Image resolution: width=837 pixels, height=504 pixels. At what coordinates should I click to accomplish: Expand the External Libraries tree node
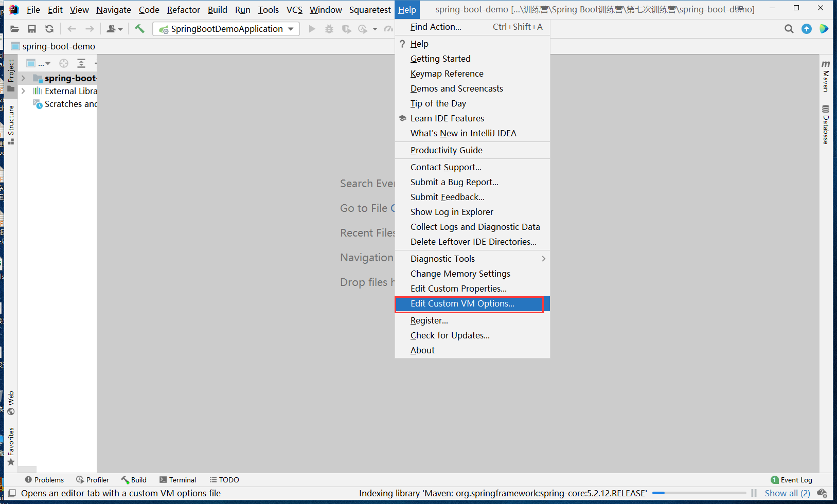[23, 91]
